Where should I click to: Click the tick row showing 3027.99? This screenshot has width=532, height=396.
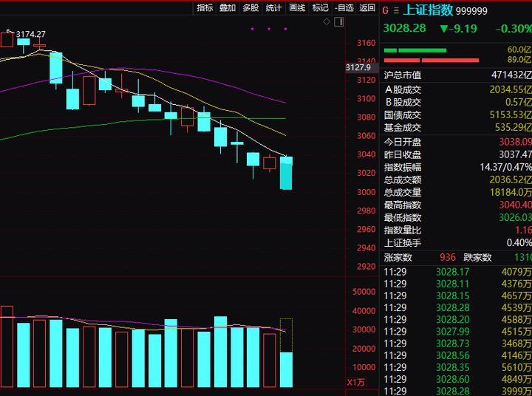click(457, 332)
